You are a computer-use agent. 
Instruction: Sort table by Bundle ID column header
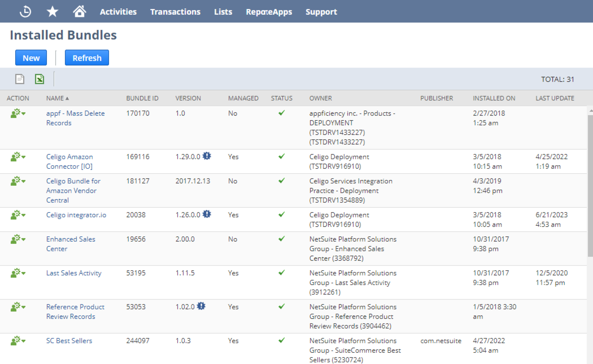pos(142,98)
